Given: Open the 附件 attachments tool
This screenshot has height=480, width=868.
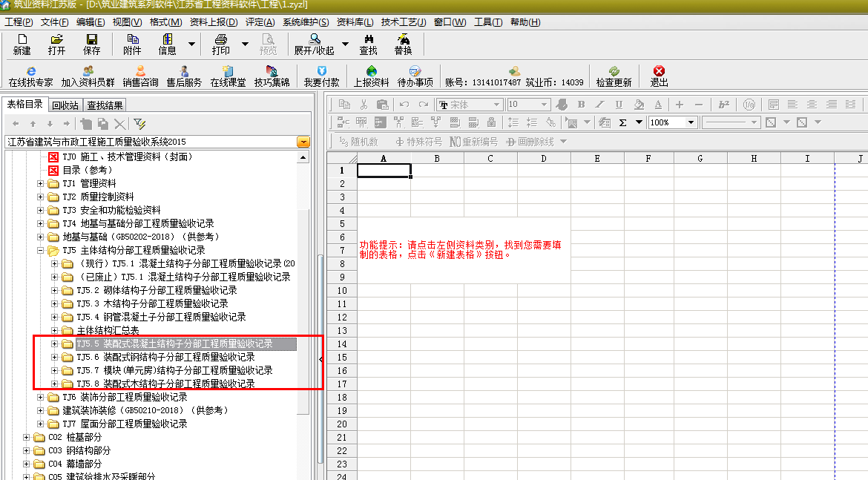Looking at the screenshot, I should tap(132, 45).
